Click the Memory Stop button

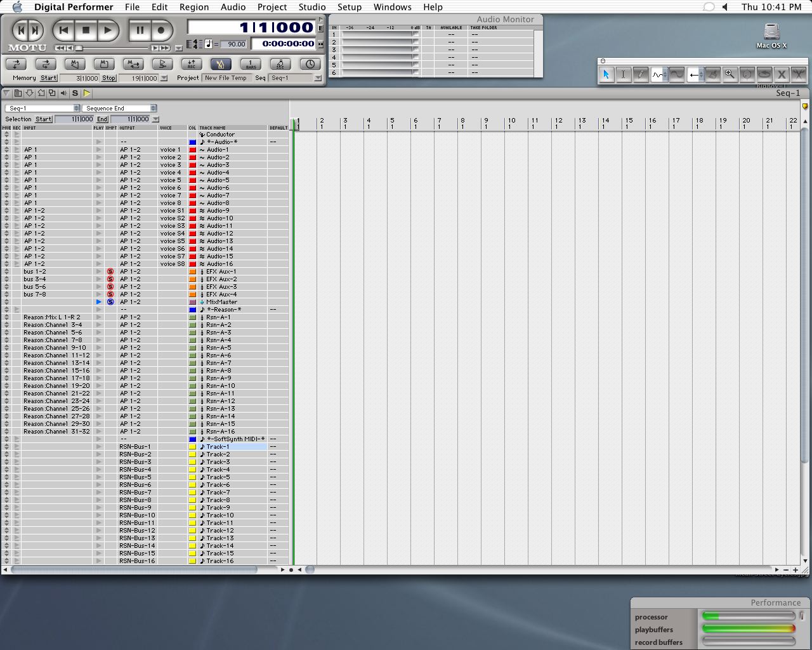coord(109,78)
